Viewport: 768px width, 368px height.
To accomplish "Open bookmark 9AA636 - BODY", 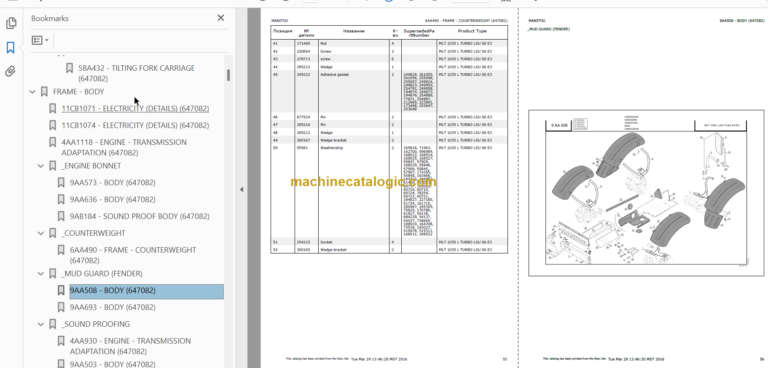I will (112, 199).
